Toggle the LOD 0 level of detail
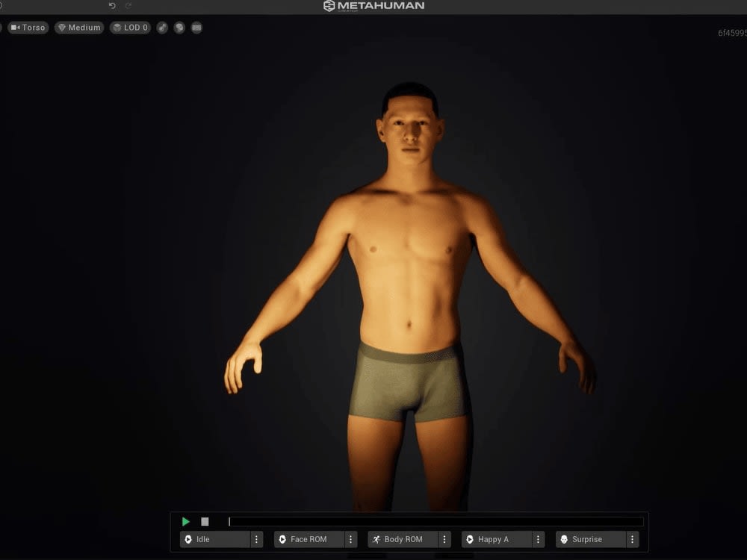This screenshot has width=747, height=560. click(x=130, y=28)
